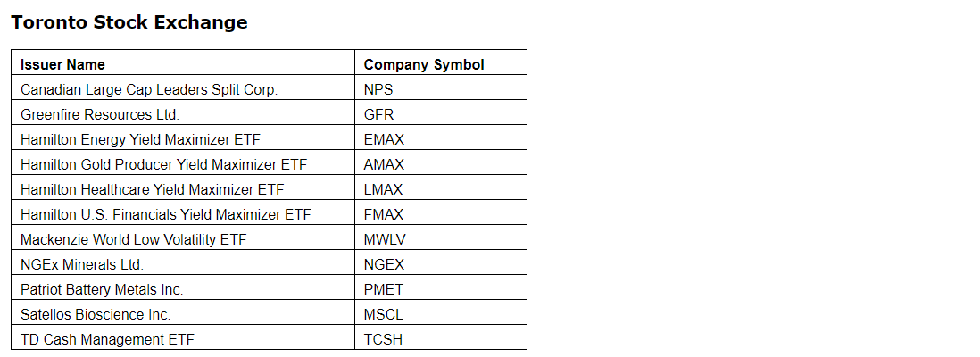Image resolution: width=980 pixels, height=357 pixels.
Task: Click Patriot Battery Metals Inc. entry
Action: point(102,289)
